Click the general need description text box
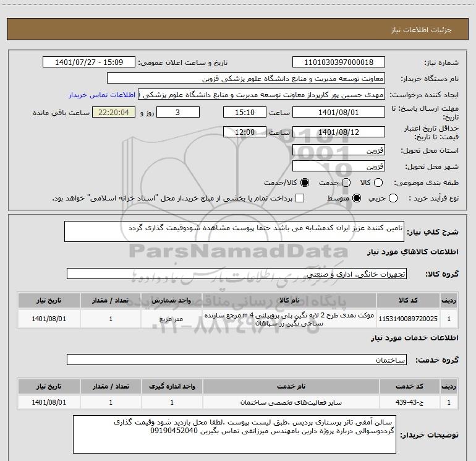Screen dimensions: 476x461 click(234, 231)
